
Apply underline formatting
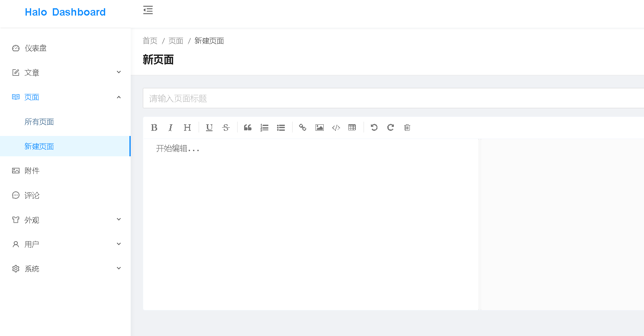click(209, 127)
